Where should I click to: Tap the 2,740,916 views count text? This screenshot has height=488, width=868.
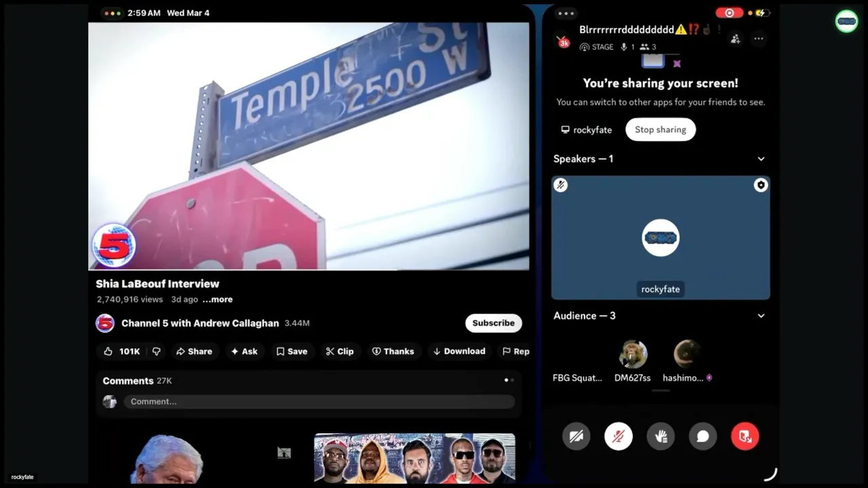[130, 299]
